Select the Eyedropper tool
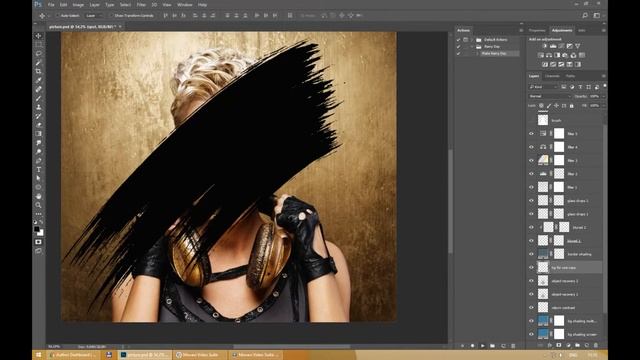This screenshot has width=640, height=360. coord(38,80)
